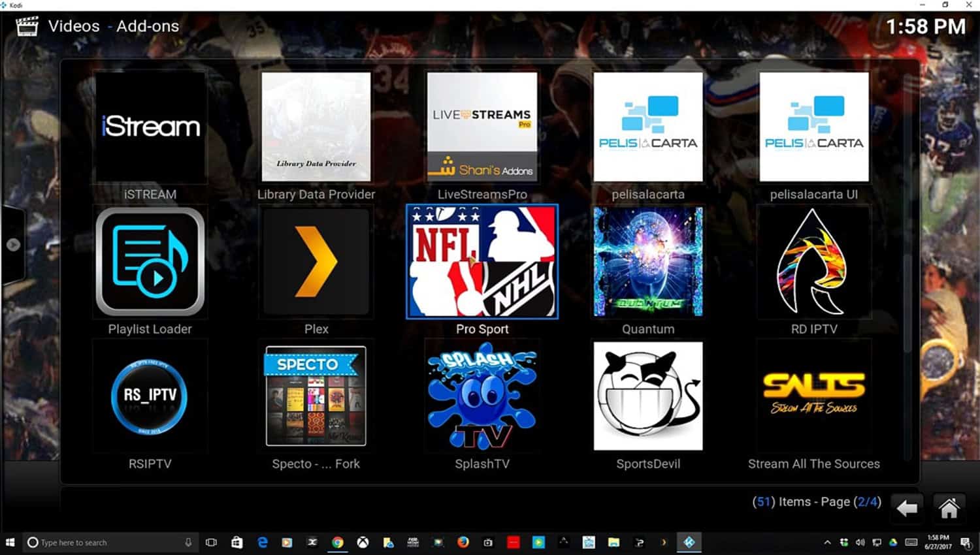This screenshot has height=555, width=980.
Task: Click the LiveStreamsPro label text
Action: point(482,195)
